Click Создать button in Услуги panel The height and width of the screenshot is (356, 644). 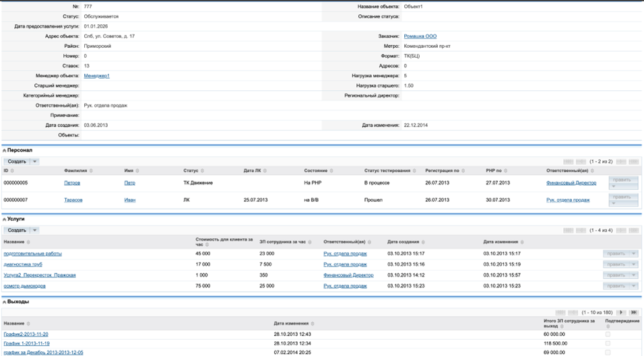click(x=17, y=230)
